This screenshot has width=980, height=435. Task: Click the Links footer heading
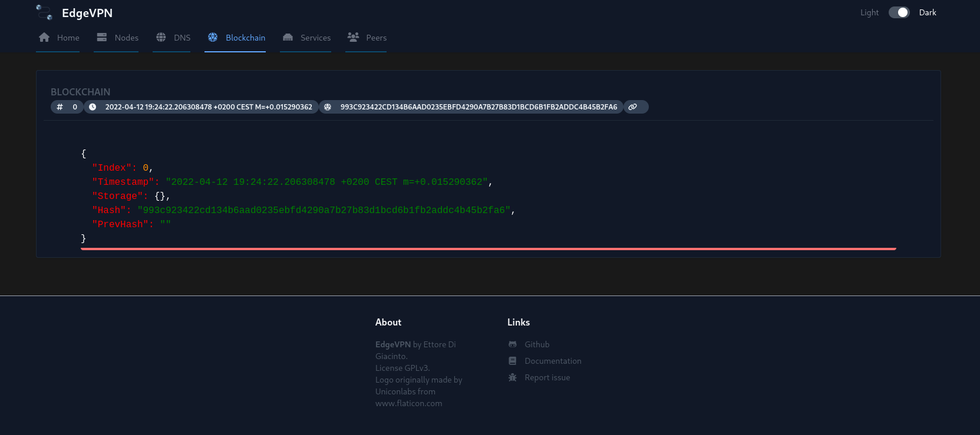pos(519,322)
